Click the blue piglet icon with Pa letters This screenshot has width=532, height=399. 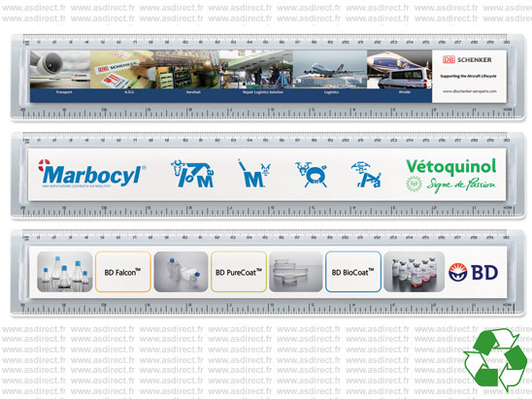point(366,175)
